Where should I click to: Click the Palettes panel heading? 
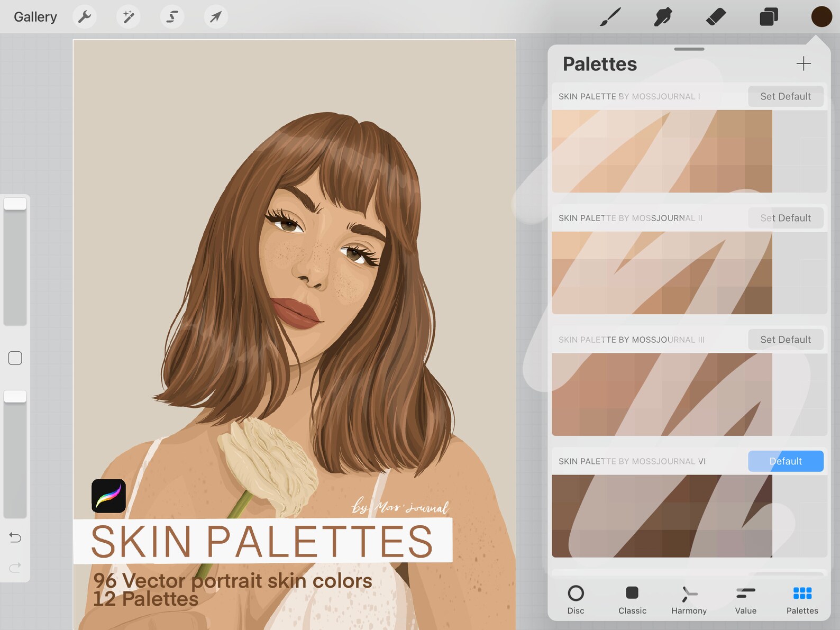(599, 64)
